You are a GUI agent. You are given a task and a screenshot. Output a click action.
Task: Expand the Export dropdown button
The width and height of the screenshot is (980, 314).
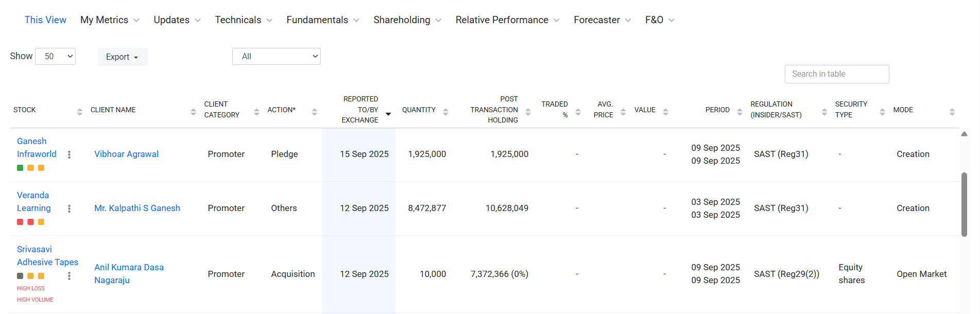pyautogui.click(x=123, y=57)
